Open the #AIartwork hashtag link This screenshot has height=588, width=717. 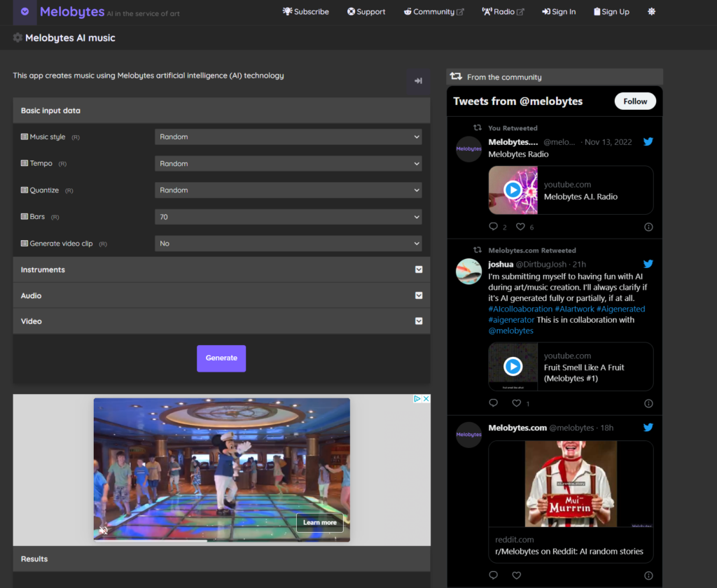tap(574, 309)
